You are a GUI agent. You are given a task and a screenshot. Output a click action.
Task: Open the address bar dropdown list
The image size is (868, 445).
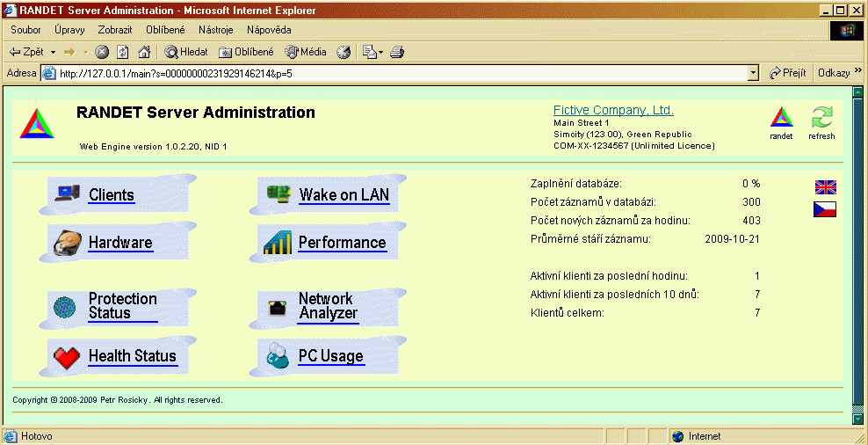(x=752, y=73)
